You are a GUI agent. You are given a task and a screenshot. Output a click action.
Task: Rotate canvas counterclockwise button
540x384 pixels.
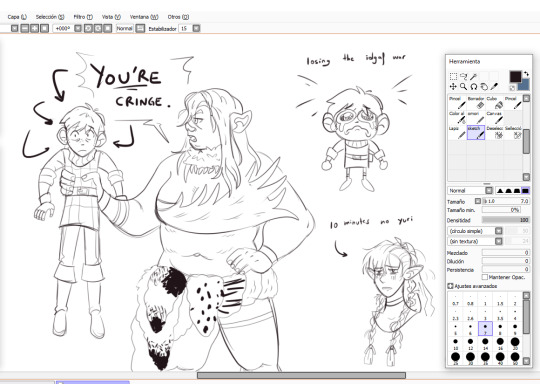pos(88,28)
